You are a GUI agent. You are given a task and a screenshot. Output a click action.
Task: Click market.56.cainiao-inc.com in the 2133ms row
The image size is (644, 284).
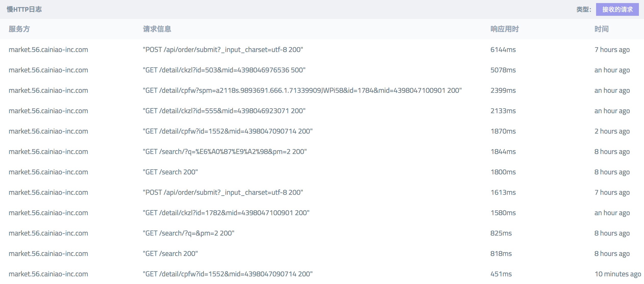pyautogui.click(x=48, y=111)
